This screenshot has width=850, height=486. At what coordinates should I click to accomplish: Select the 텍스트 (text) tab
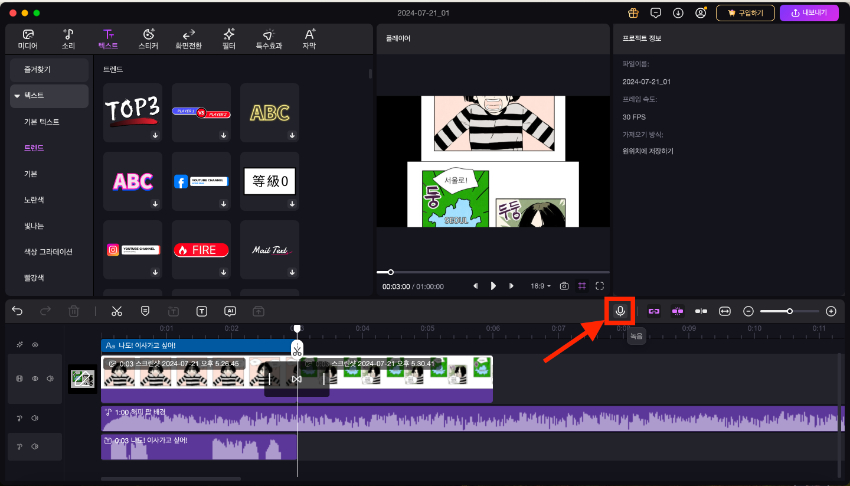(108, 39)
